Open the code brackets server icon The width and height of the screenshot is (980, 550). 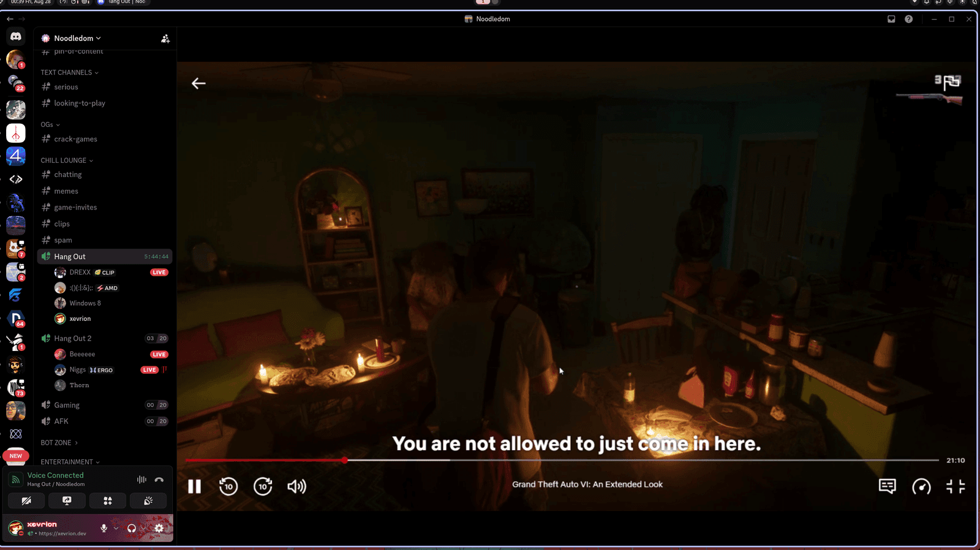(16, 179)
